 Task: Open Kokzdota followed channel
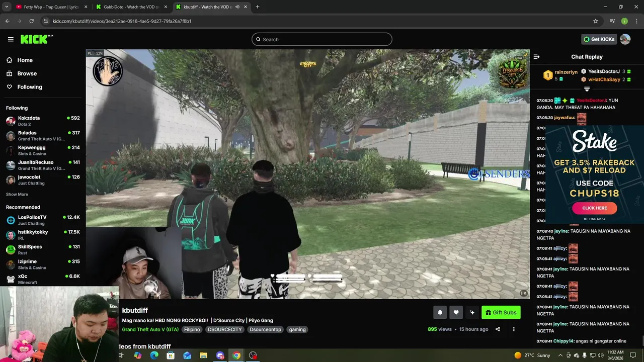coord(43,121)
